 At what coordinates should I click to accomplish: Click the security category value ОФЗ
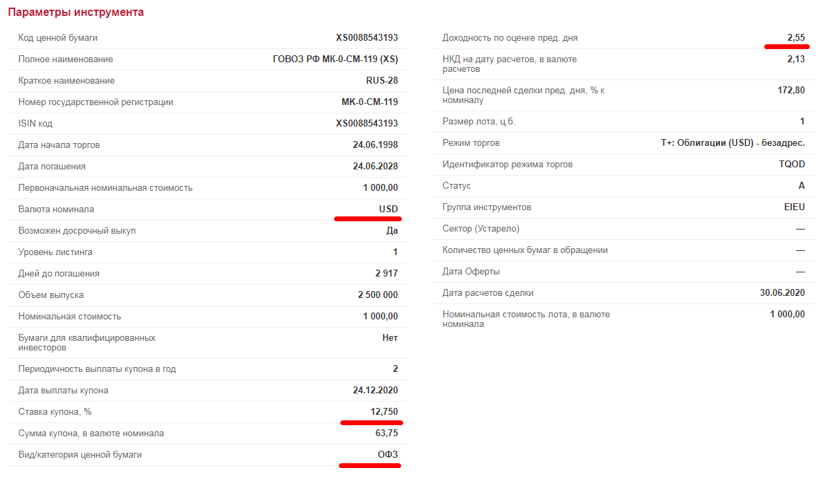[387, 455]
